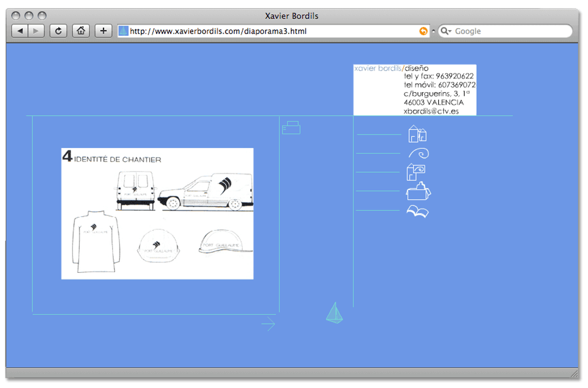The width and height of the screenshot is (588, 388).
Task: Click the browser back arrow button
Action: click(x=20, y=31)
